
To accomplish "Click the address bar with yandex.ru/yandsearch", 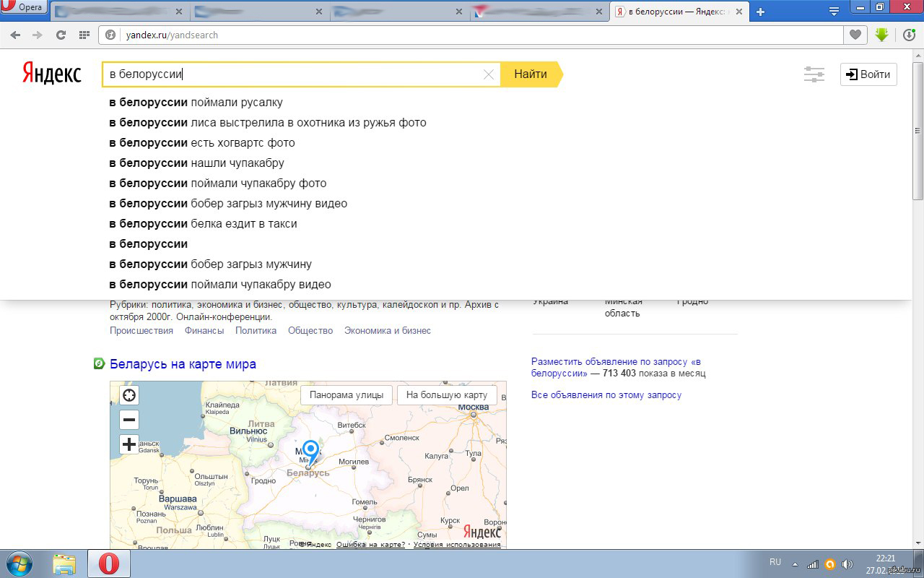I will click(471, 35).
